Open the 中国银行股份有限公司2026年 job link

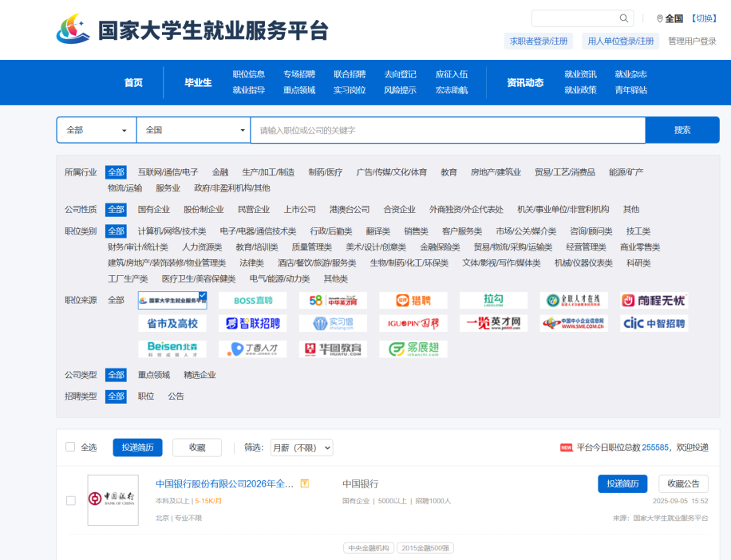pyautogui.click(x=225, y=484)
